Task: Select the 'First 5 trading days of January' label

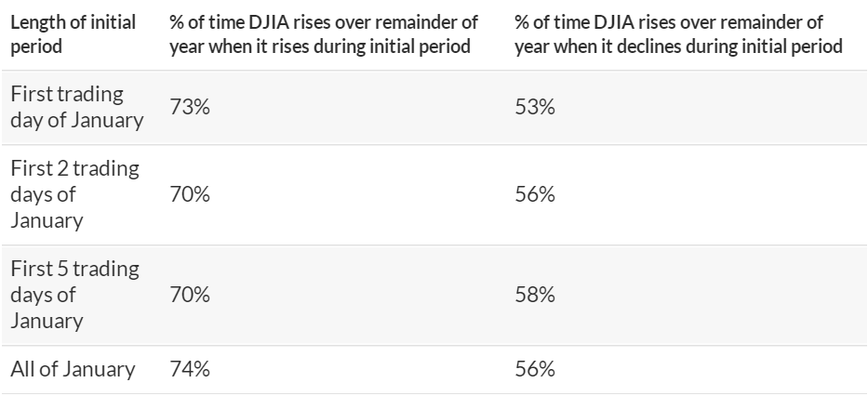Action: pyautogui.click(x=74, y=295)
